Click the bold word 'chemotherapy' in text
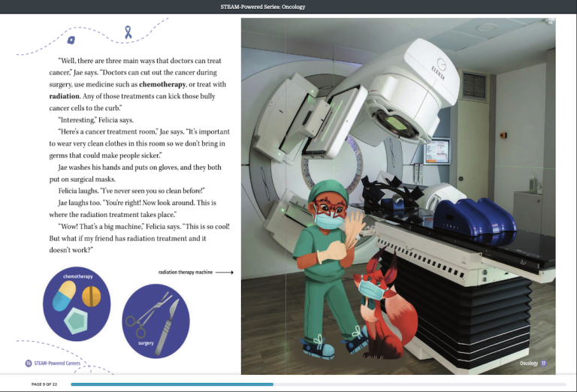The image size is (577, 392). 162,84
